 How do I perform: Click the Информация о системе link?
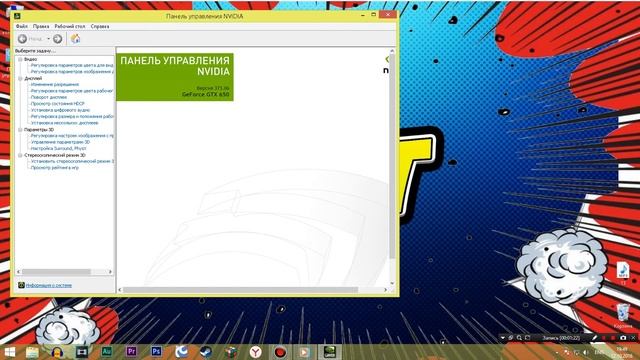pyautogui.click(x=49, y=285)
